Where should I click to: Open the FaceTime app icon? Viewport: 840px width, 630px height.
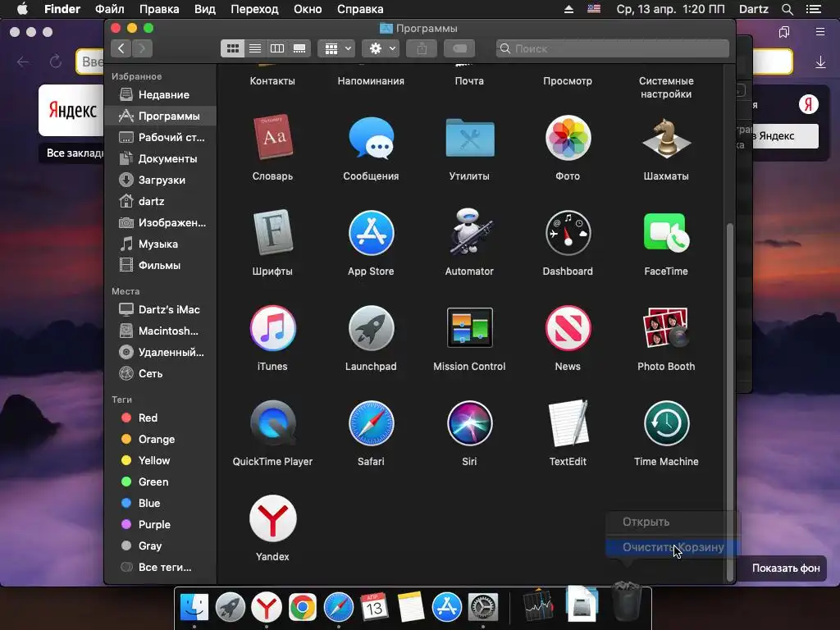coord(666,232)
